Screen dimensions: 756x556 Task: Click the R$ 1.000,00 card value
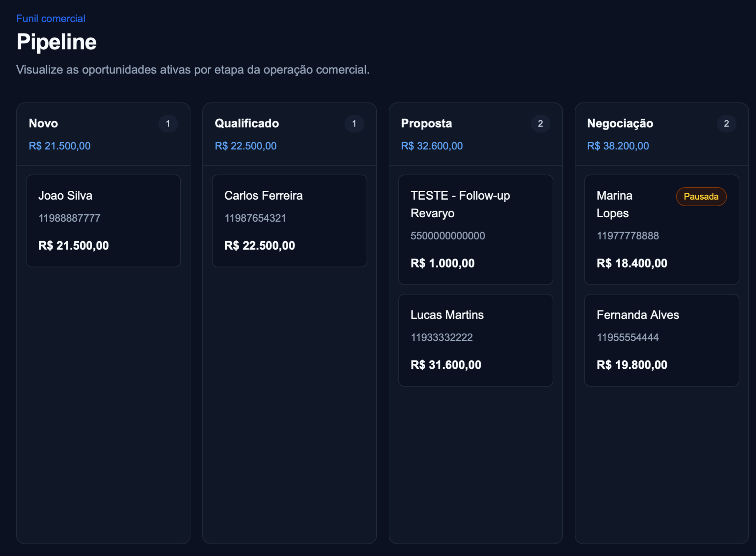point(443,263)
